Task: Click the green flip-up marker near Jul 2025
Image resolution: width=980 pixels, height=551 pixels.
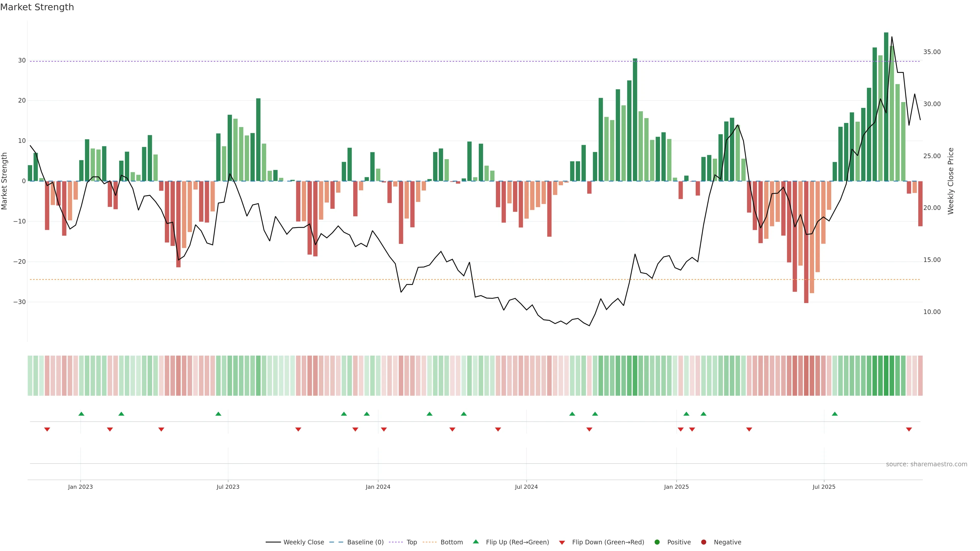Action: click(835, 414)
